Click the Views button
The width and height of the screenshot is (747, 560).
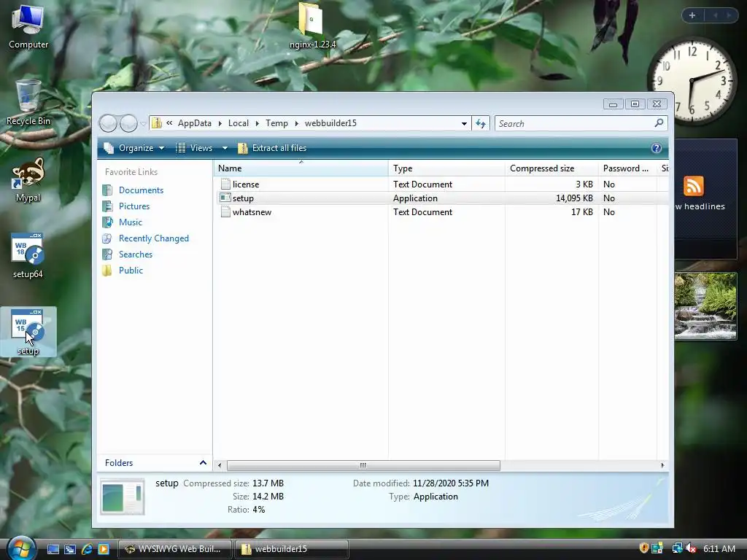(x=194, y=148)
